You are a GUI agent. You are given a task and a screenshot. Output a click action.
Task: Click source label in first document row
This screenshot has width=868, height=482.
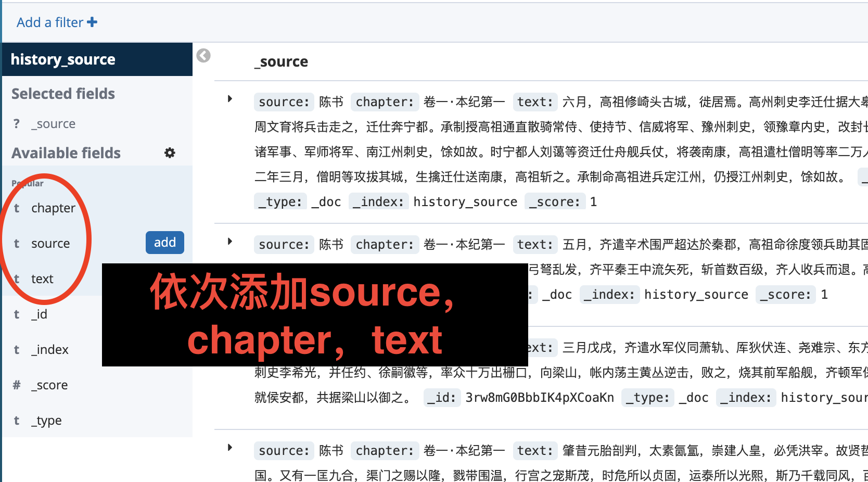click(284, 102)
